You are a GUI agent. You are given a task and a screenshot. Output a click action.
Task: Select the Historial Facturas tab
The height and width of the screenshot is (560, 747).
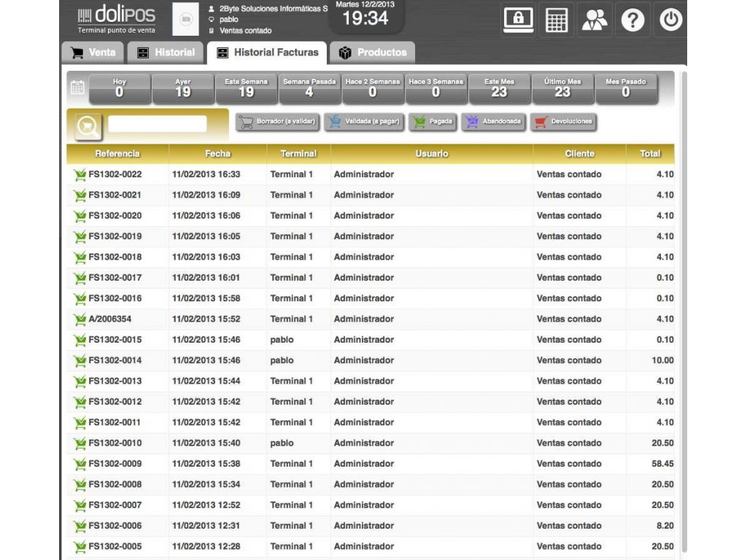pos(267,52)
